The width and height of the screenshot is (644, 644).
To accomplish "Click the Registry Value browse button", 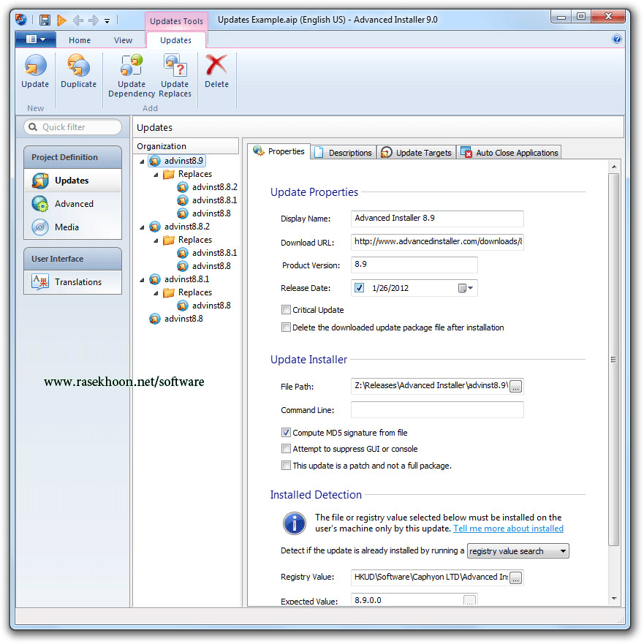I will [515, 577].
